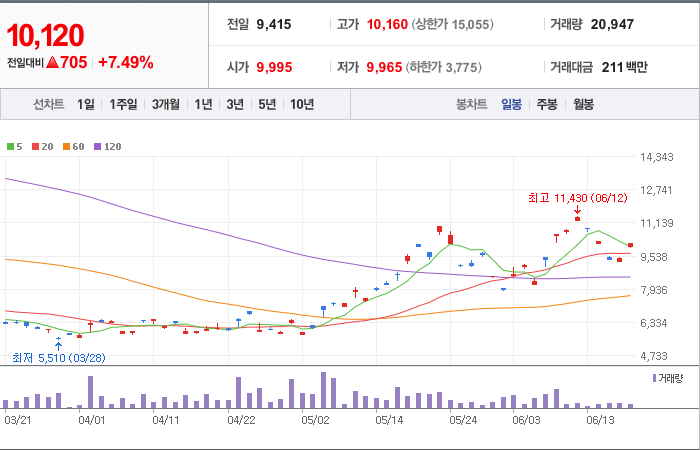Screen dimensions: 700x450
Task: Switch to 주봉 weekly candles
Action: 547,104
